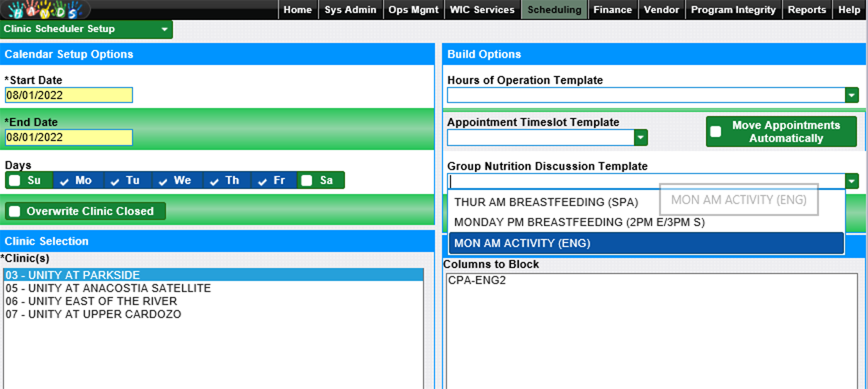This screenshot has width=868, height=389.
Task: Click the HANDS logo icon
Action: point(45,10)
